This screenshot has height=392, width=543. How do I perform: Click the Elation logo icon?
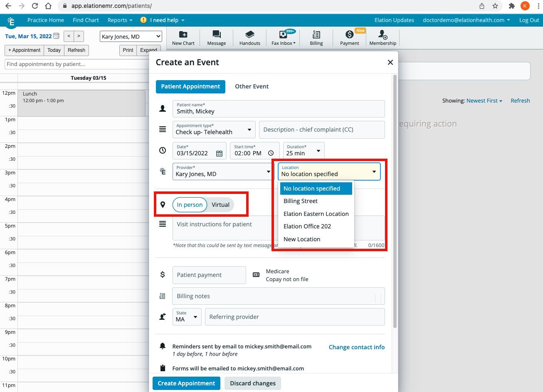(11, 21)
